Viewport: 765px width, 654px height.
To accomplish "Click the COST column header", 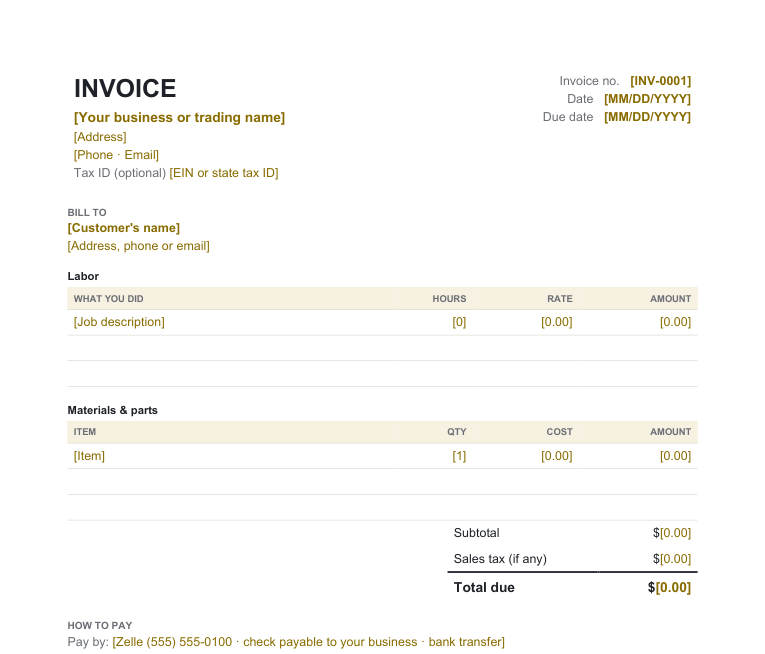I will 559,432.
